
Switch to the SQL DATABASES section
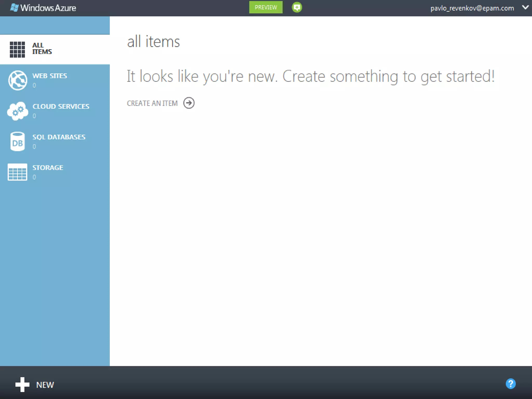59,137
